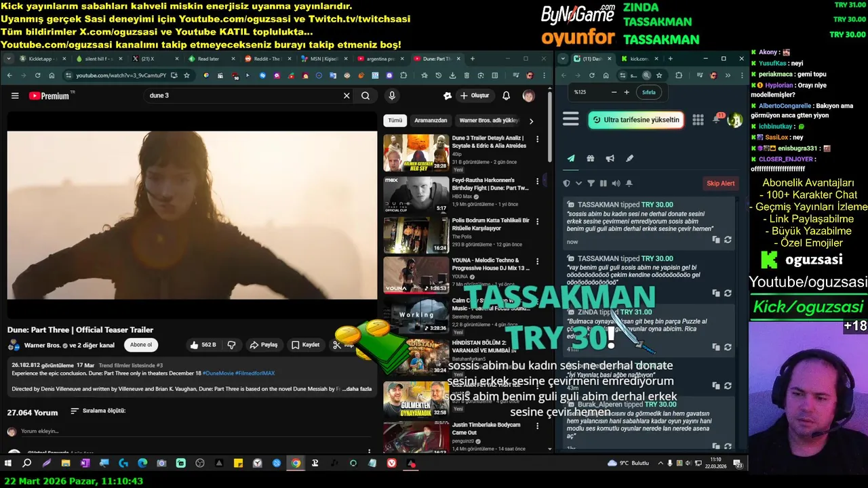Subscribe with the 'Abone ol' button

[141, 345]
